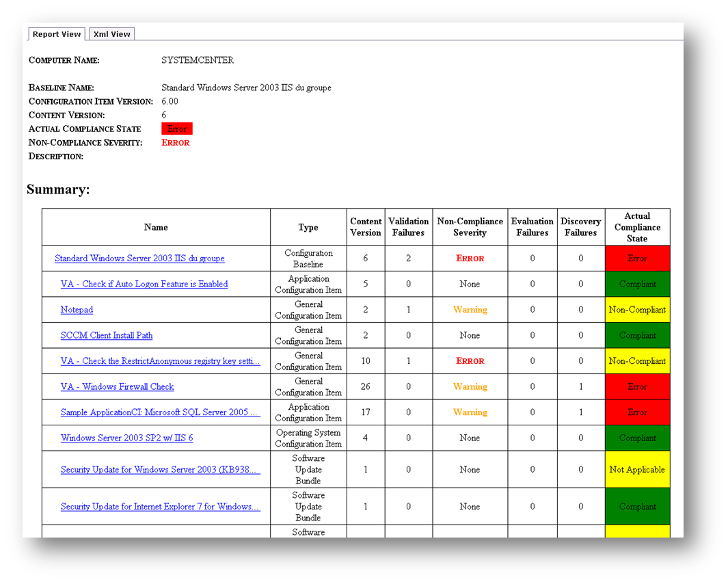728x582 pixels.
Task: Open the VA - Check the RestrictAnonymous registry key link
Action: (160, 361)
